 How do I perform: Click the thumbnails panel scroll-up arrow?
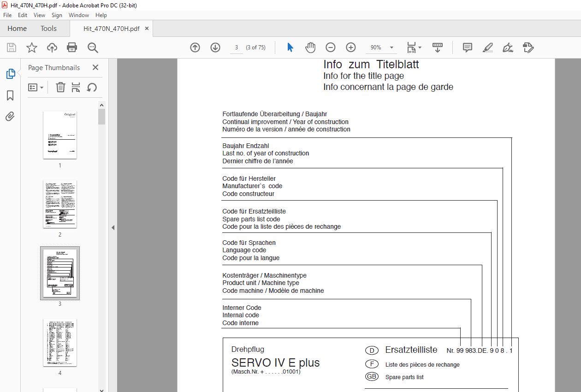(x=102, y=105)
